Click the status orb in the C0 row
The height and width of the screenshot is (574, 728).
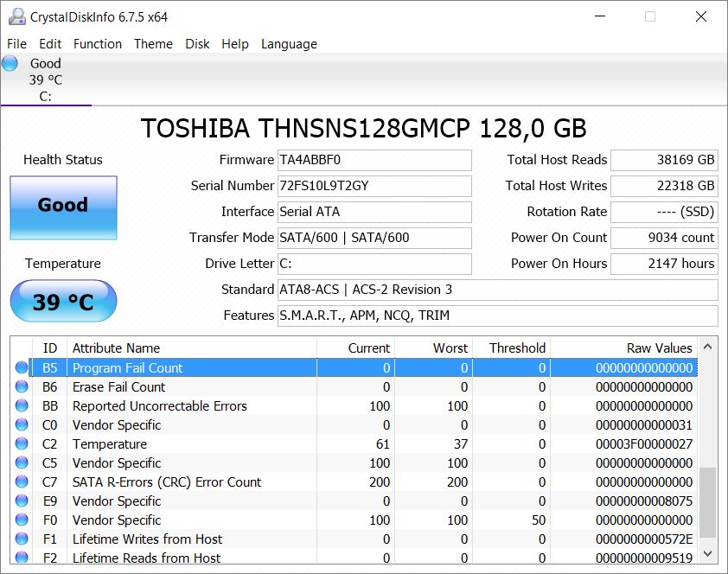click(22, 424)
